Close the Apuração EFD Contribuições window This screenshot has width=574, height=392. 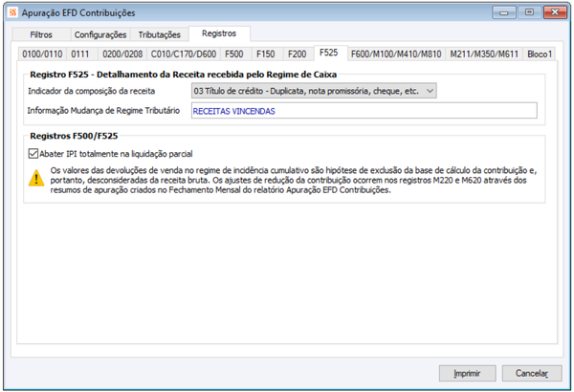click(x=555, y=12)
